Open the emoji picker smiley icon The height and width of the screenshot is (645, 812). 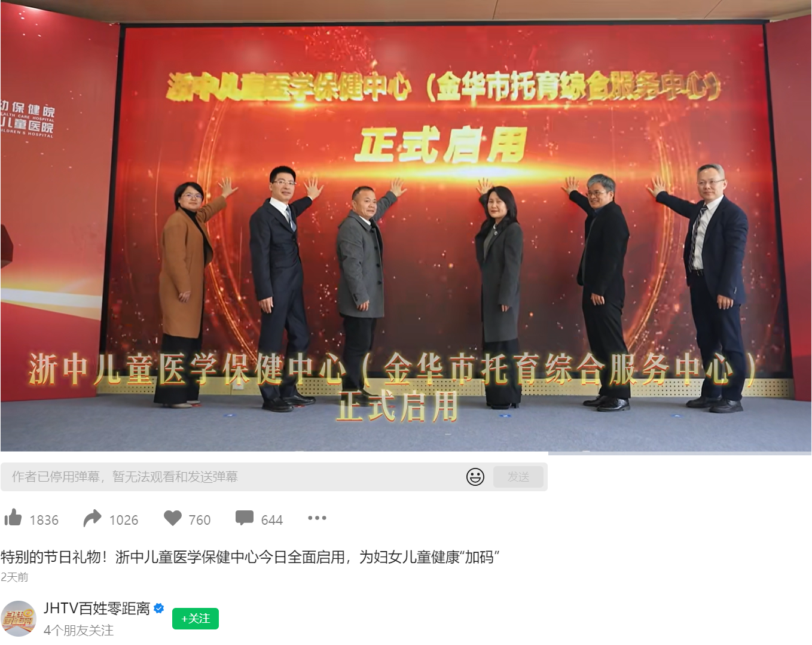point(475,477)
